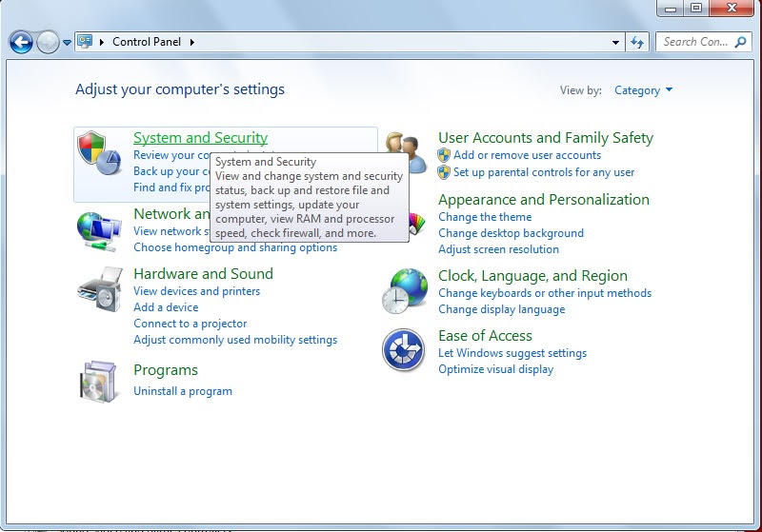Click Change desktop background link
This screenshot has height=532, width=762.
pos(511,233)
